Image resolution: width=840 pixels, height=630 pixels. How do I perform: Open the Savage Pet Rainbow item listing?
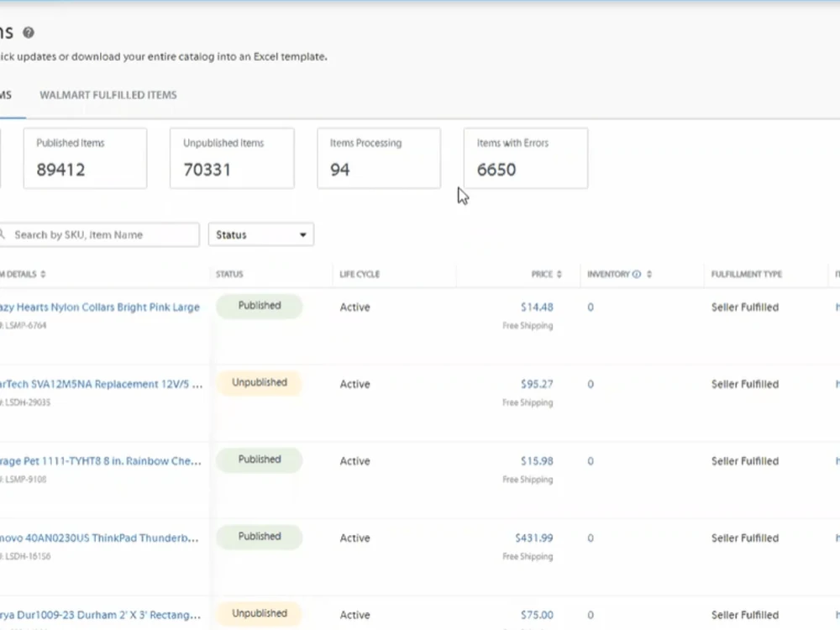(x=101, y=460)
